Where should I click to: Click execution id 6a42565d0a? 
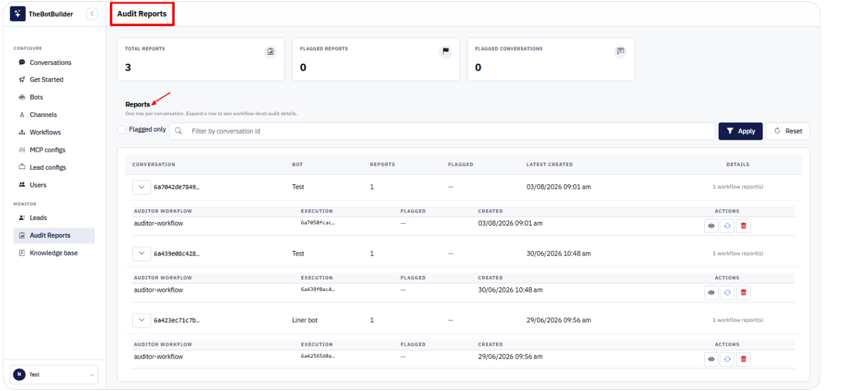318,356
